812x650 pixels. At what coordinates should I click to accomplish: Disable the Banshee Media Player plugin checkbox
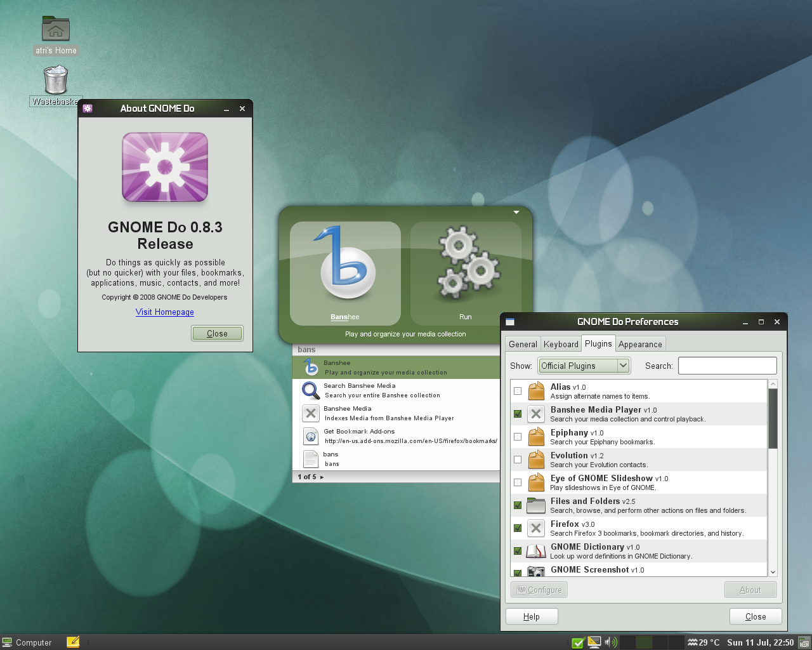(518, 414)
